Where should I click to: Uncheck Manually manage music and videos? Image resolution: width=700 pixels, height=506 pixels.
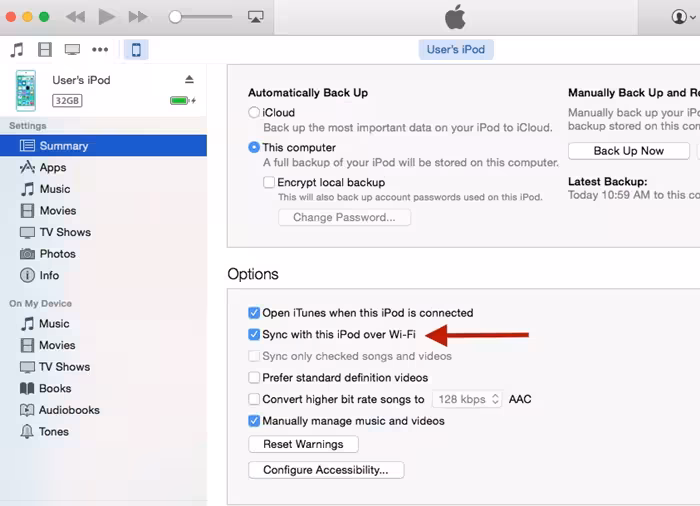click(x=254, y=421)
